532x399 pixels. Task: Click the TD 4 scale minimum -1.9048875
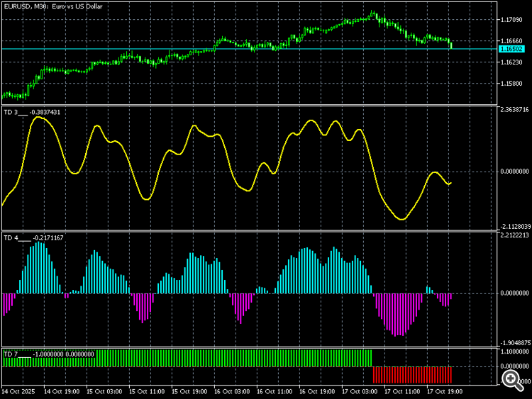(x=514, y=343)
